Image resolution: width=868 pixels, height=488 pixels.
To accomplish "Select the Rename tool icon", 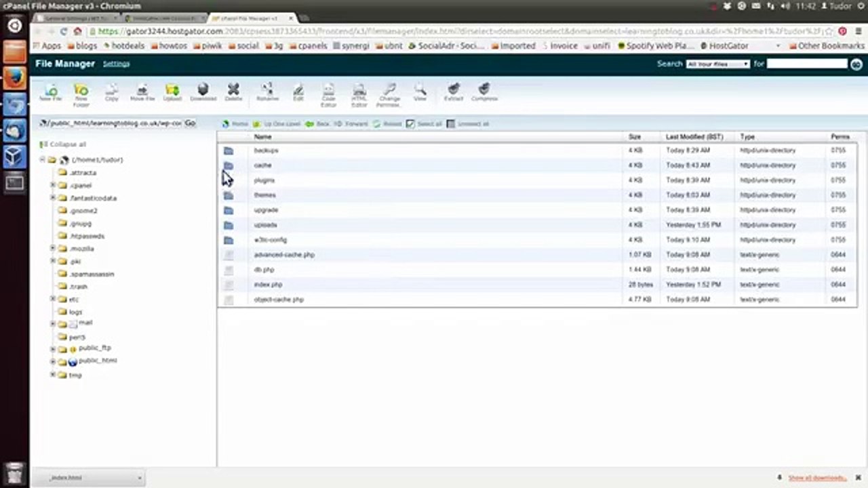I will coord(267,92).
